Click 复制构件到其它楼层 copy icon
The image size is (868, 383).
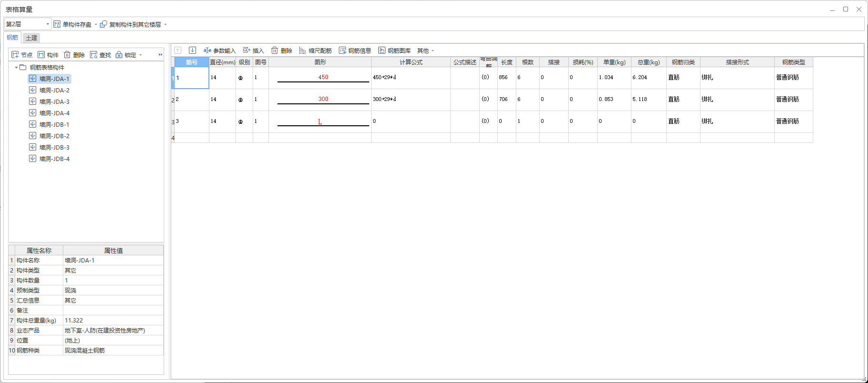103,24
